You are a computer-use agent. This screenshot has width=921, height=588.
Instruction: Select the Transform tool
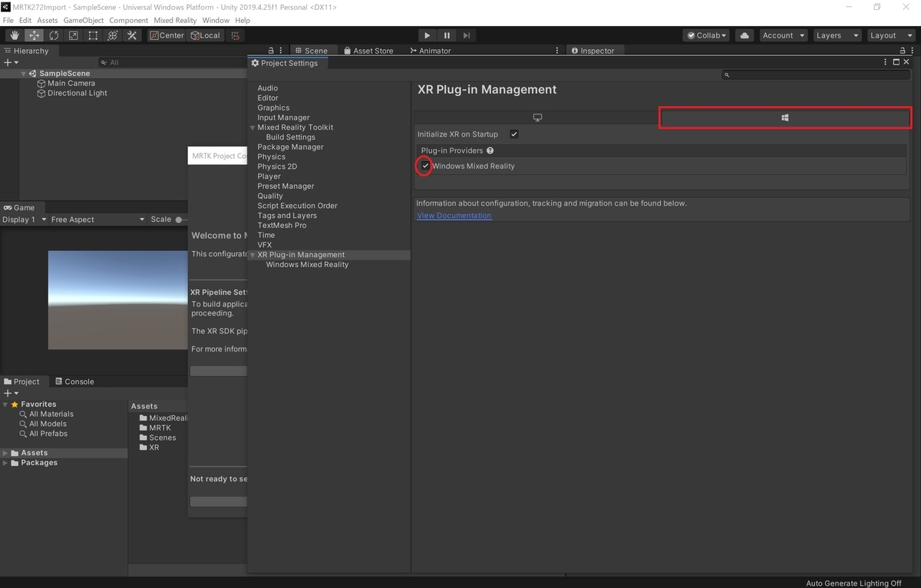[113, 35]
